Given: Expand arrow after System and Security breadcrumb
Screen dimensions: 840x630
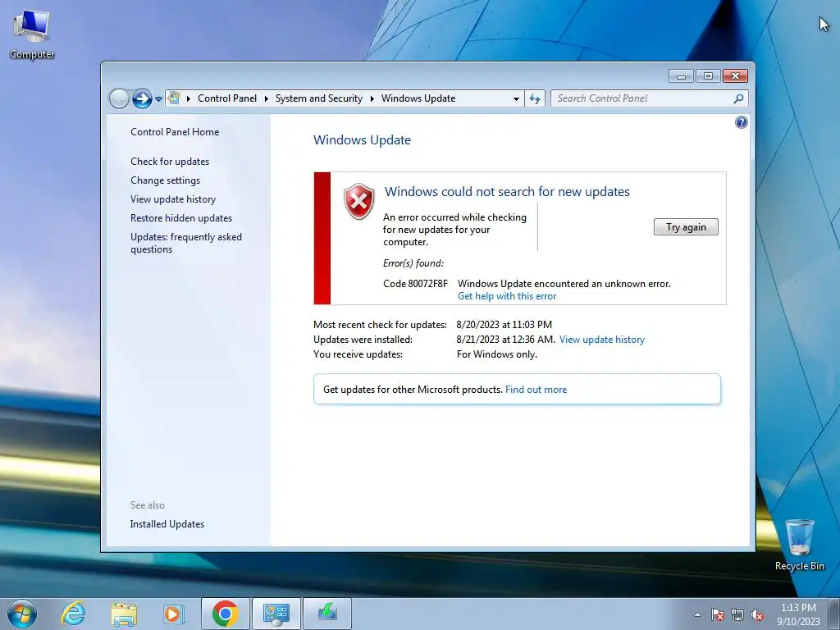Looking at the screenshot, I should pyautogui.click(x=372, y=98).
